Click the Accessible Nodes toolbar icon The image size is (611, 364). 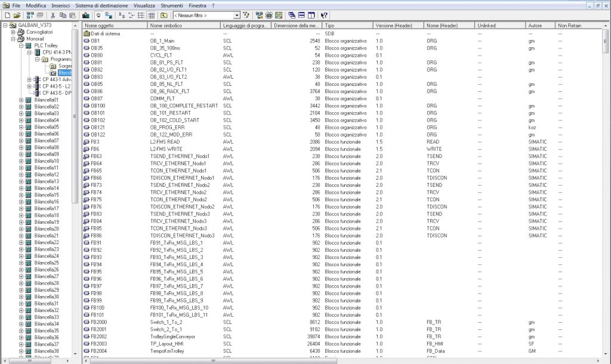(30, 15)
